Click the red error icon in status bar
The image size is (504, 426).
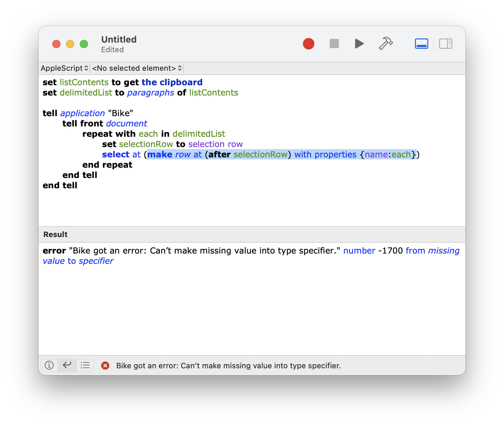pos(105,366)
